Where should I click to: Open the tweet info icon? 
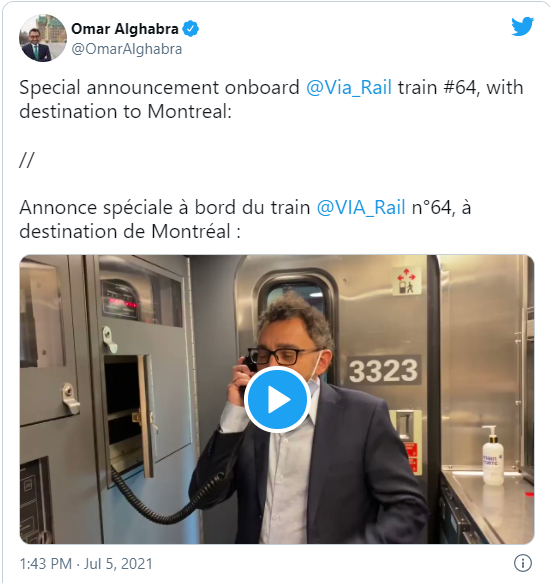pos(522,563)
